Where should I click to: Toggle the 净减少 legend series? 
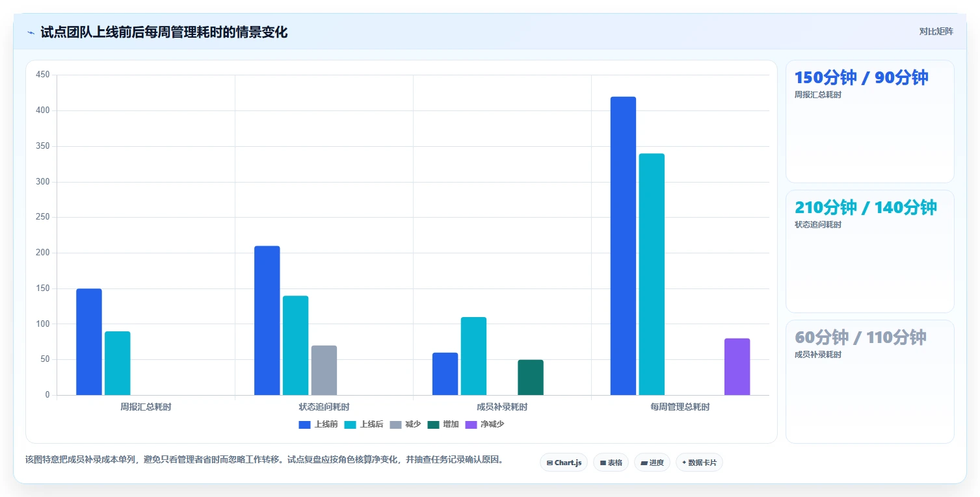[x=484, y=424]
